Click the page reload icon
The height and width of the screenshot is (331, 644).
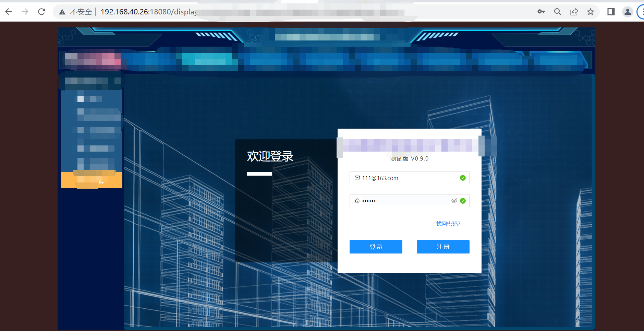pos(41,11)
